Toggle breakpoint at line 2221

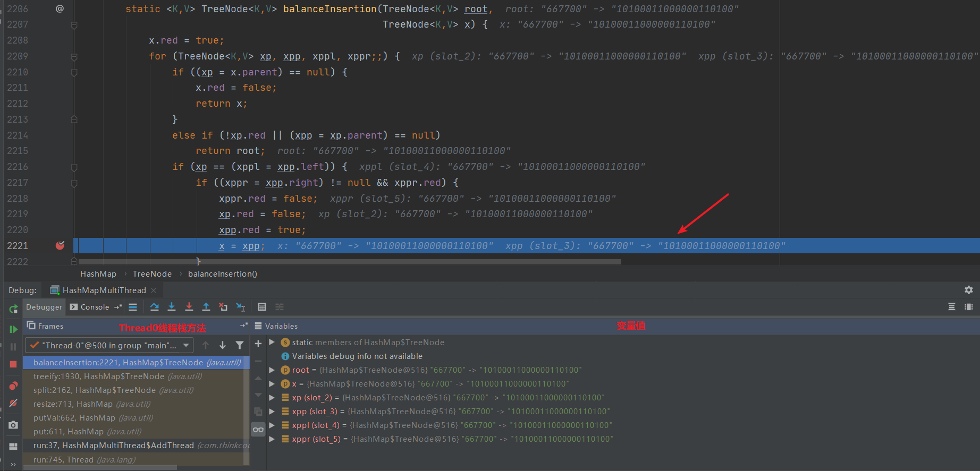[60, 245]
